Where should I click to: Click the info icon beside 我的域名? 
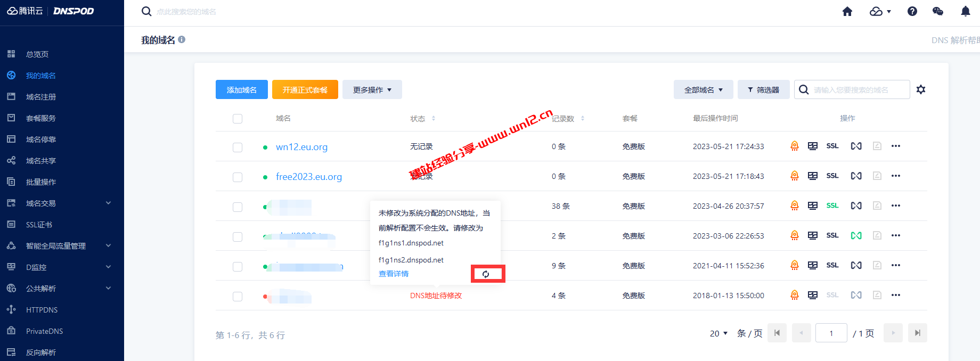182,39
